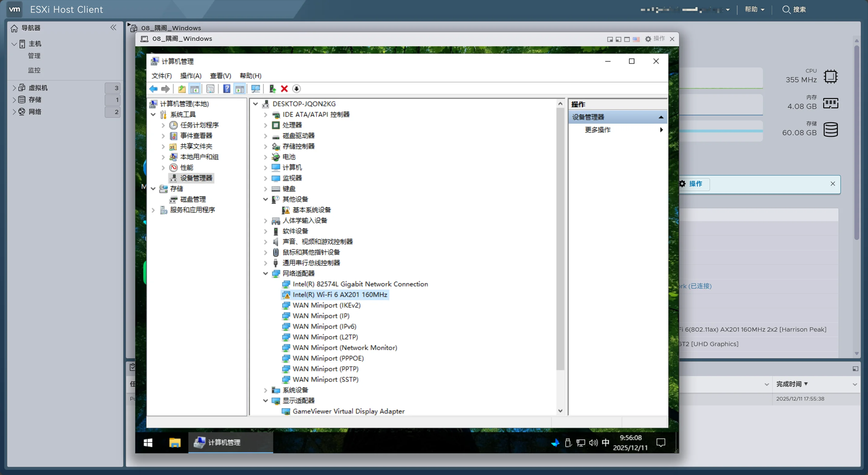Open the Properties toolbar icon

pos(210,89)
